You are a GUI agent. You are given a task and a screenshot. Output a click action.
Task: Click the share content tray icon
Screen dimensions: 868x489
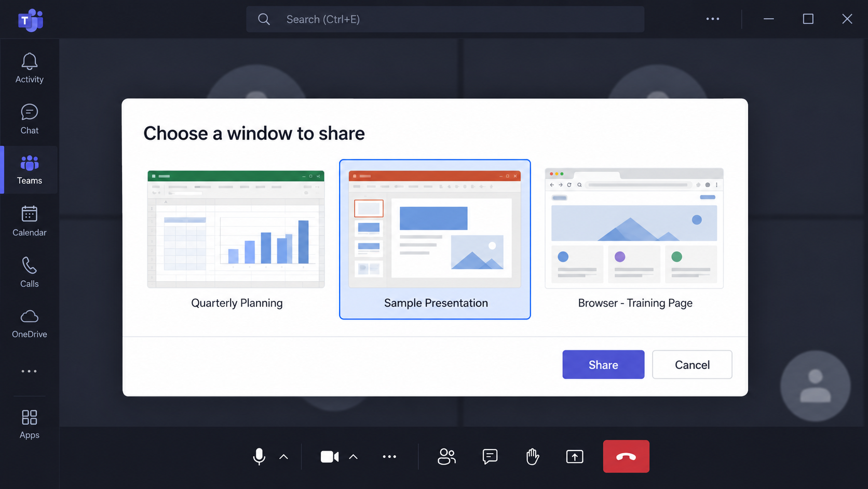coord(575,456)
